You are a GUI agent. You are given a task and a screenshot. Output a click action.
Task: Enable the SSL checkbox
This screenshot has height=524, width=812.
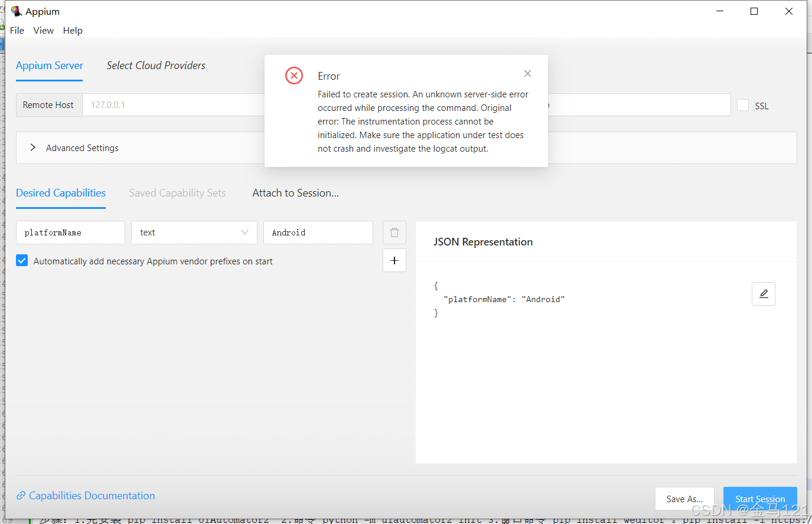tap(743, 105)
